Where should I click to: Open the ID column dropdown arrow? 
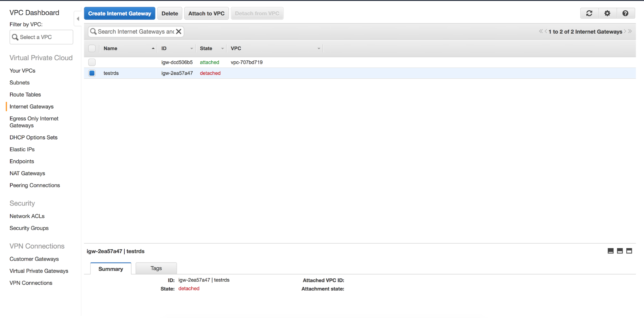point(191,49)
